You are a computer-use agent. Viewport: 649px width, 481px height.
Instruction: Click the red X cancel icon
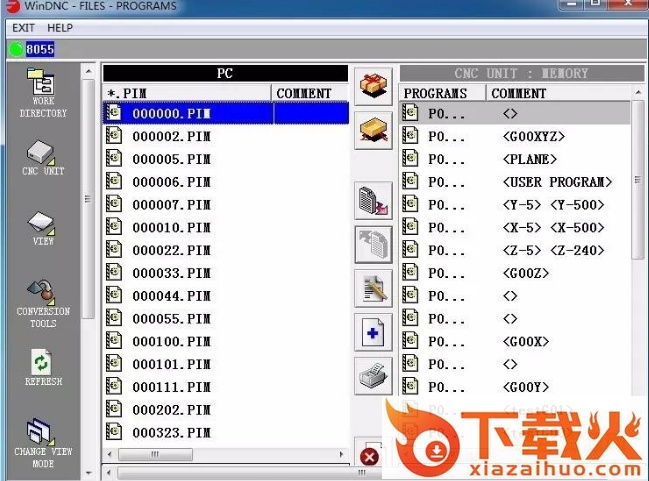pyautogui.click(x=369, y=457)
